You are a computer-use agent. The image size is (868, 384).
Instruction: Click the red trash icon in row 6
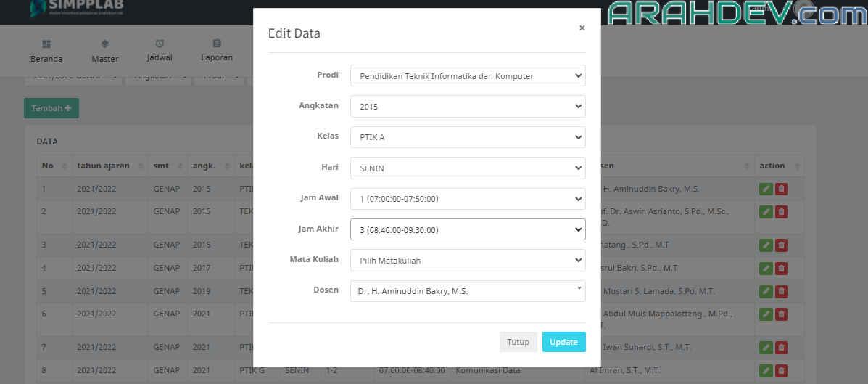coord(781,314)
